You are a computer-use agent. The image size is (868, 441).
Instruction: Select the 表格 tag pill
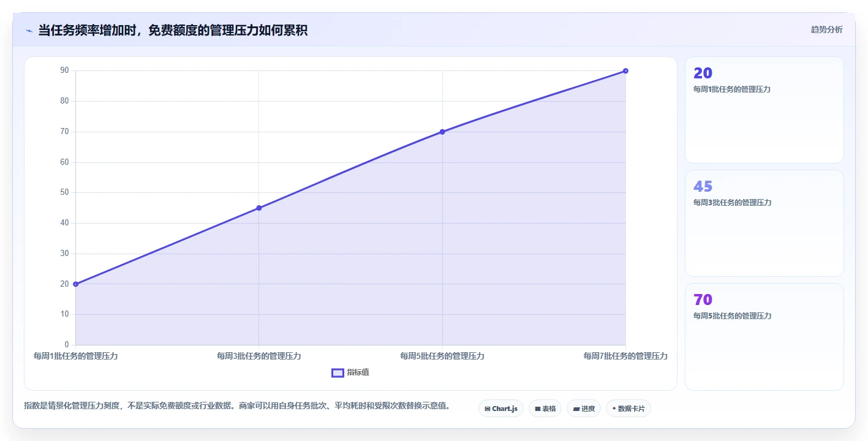545,409
